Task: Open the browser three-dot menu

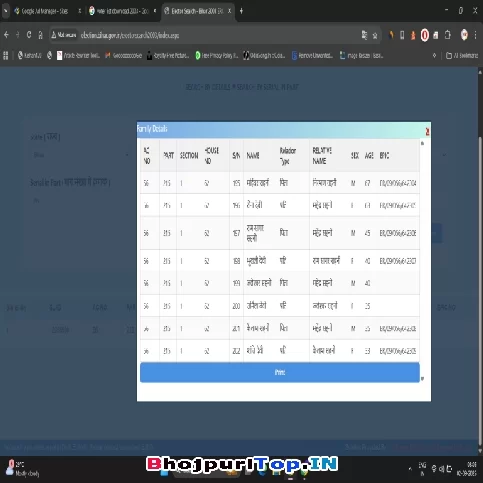Action: coord(476,35)
